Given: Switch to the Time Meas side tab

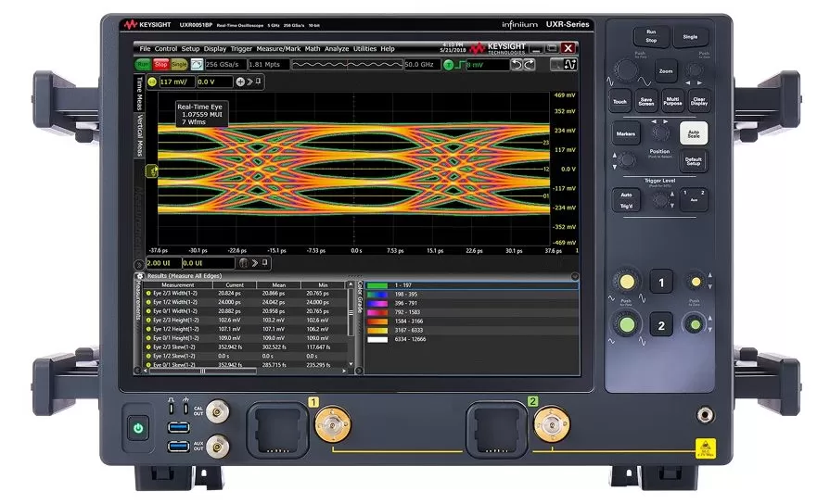Looking at the screenshot, I should [x=139, y=93].
